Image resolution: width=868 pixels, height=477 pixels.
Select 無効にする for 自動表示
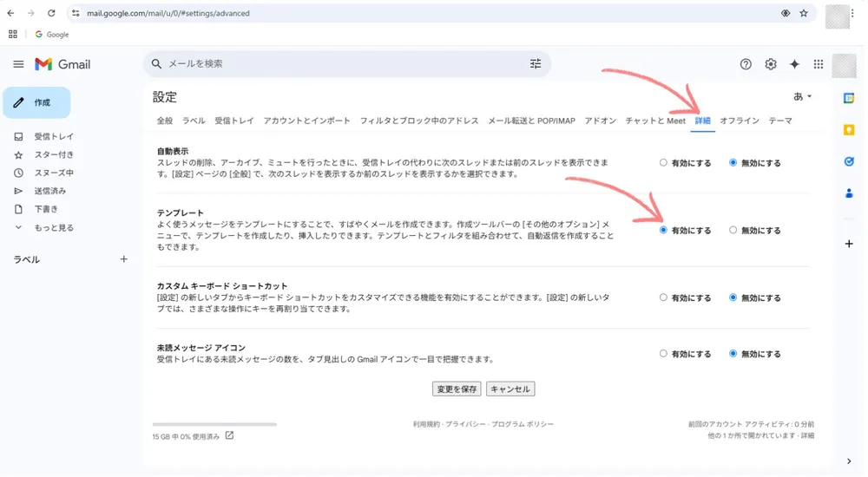(733, 163)
